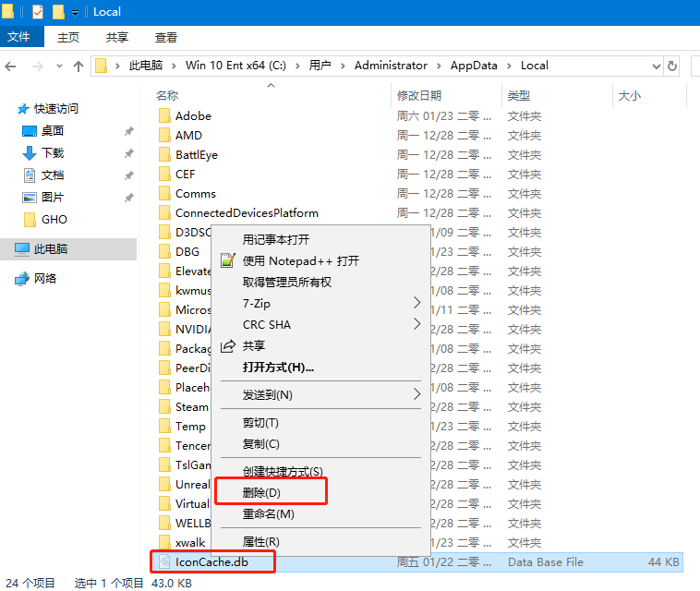Expand the 7-Zip submenu arrow
This screenshot has height=591, width=700.
(x=416, y=303)
